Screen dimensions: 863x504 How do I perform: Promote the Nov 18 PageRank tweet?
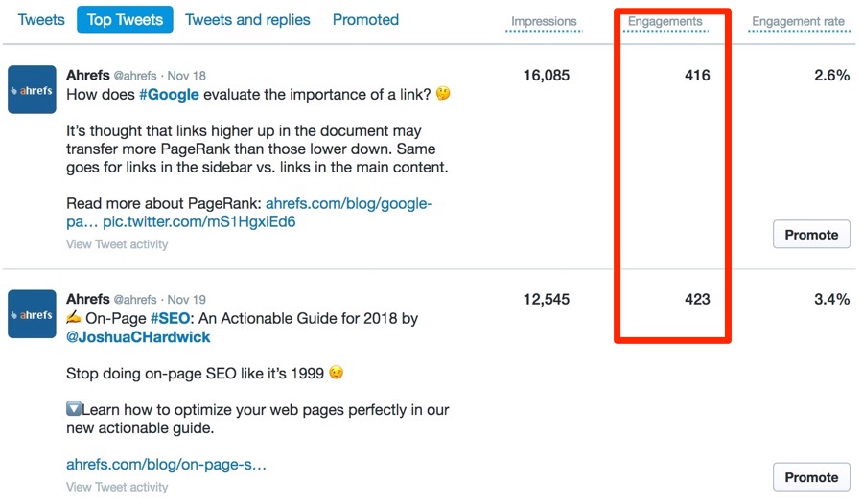(x=811, y=235)
